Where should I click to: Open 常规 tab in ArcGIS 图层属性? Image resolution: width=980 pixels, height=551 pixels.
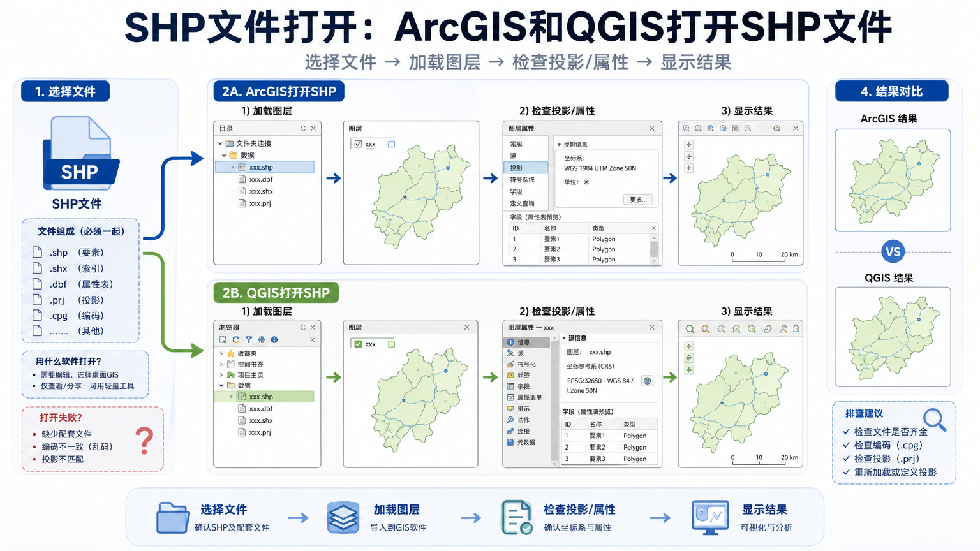(526, 144)
